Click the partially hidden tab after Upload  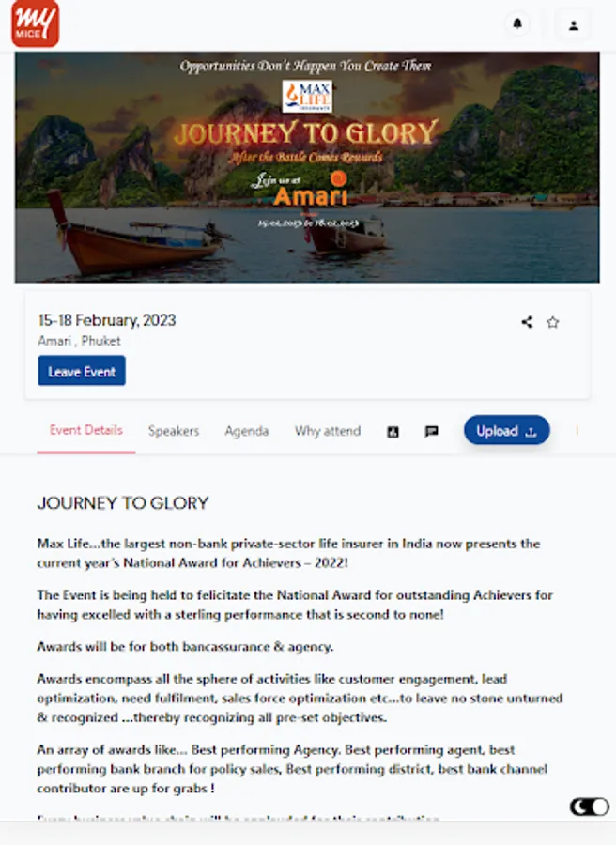point(577,431)
